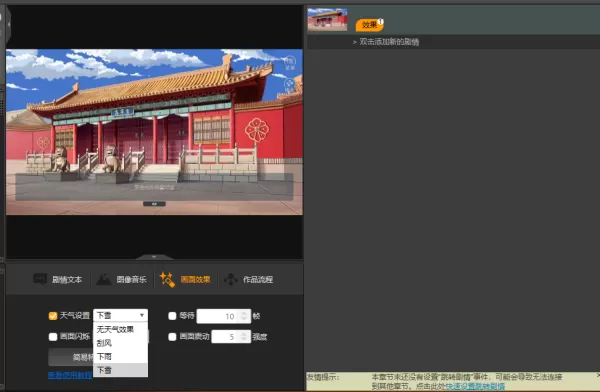600x392 pixels.
Task: Select the 画面效果 tab
Action: pyautogui.click(x=185, y=279)
